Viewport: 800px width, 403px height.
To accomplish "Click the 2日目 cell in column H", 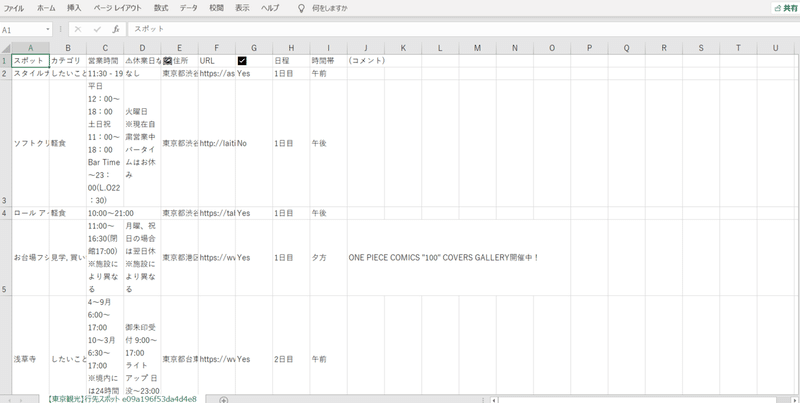I will click(291, 345).
